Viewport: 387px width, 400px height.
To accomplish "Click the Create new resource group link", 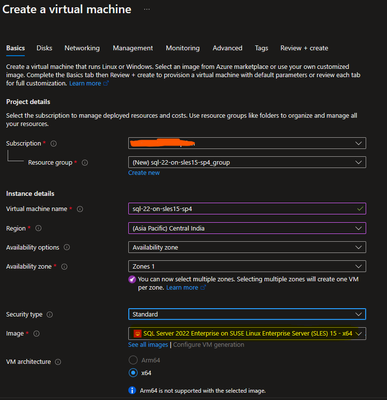I will coord(144,173).
